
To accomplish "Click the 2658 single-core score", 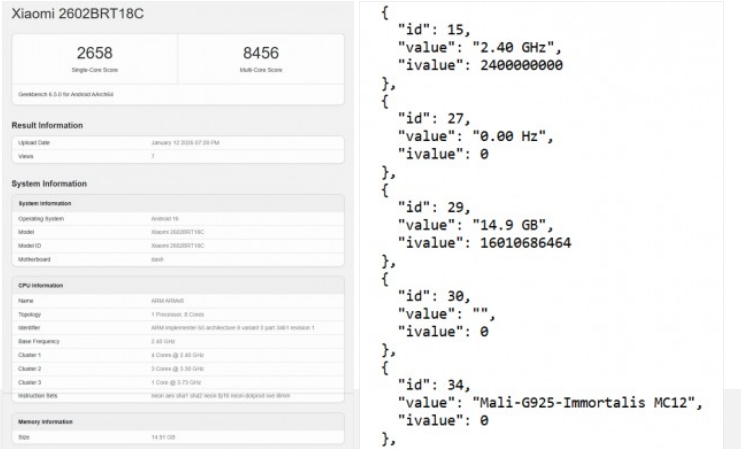I will 94,56.
